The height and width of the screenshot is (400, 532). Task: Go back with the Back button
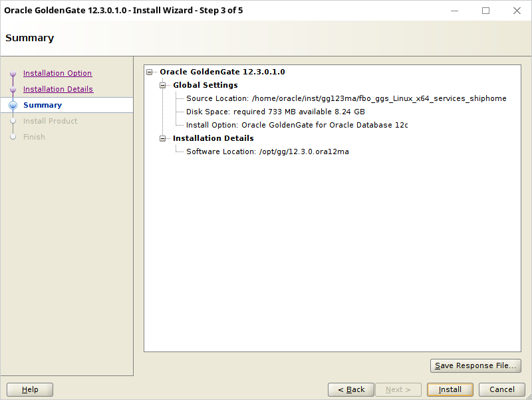click(351, 389)
